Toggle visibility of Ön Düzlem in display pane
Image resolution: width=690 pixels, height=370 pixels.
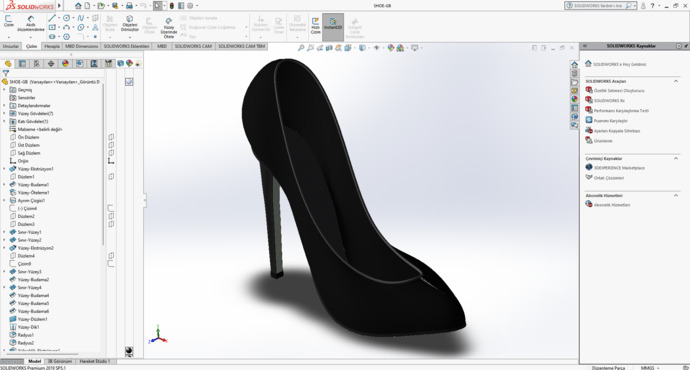[111, 137]
